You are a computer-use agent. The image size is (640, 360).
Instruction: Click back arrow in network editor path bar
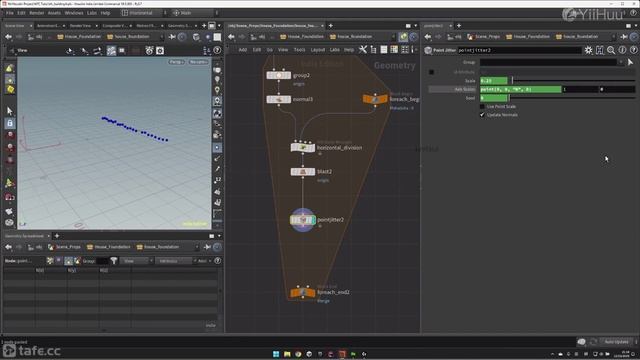pyautogui.click(x=231, y=37)
